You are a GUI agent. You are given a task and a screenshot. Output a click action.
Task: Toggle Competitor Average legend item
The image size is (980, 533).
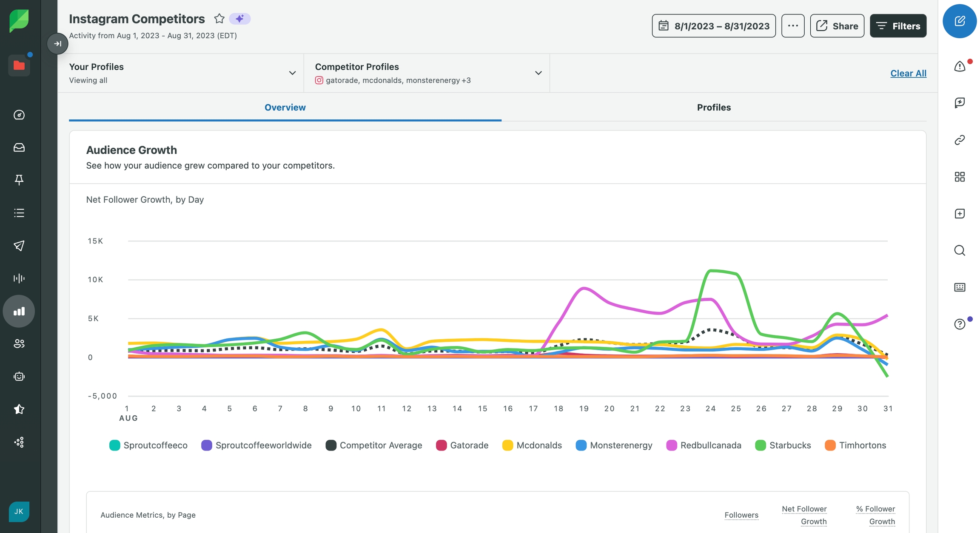click(x=374, y=445)
